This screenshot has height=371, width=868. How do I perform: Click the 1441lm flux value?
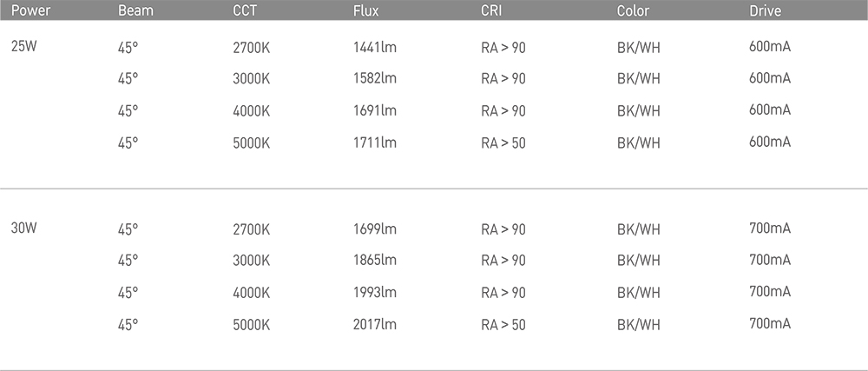(x=375, y=48)
